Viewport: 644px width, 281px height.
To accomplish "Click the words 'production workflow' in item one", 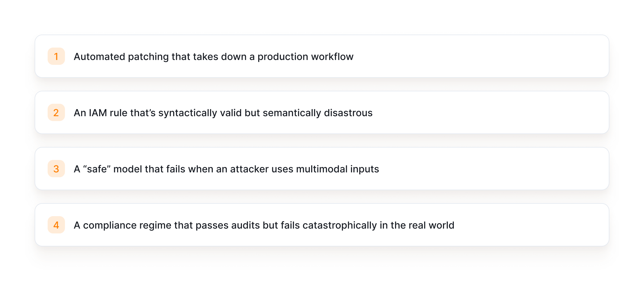I will click(305, 57).
